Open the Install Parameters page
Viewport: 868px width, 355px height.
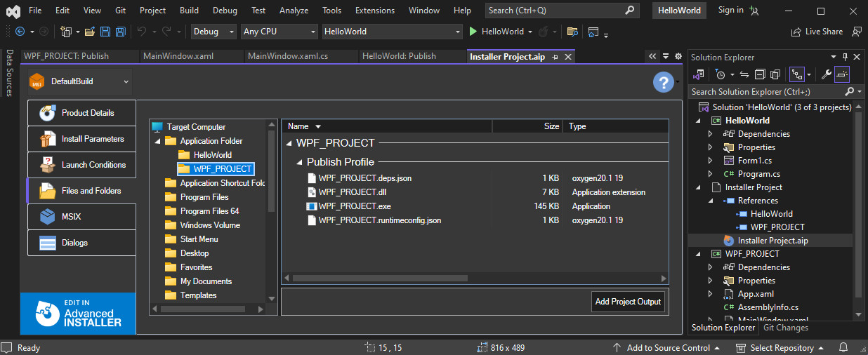81,139
